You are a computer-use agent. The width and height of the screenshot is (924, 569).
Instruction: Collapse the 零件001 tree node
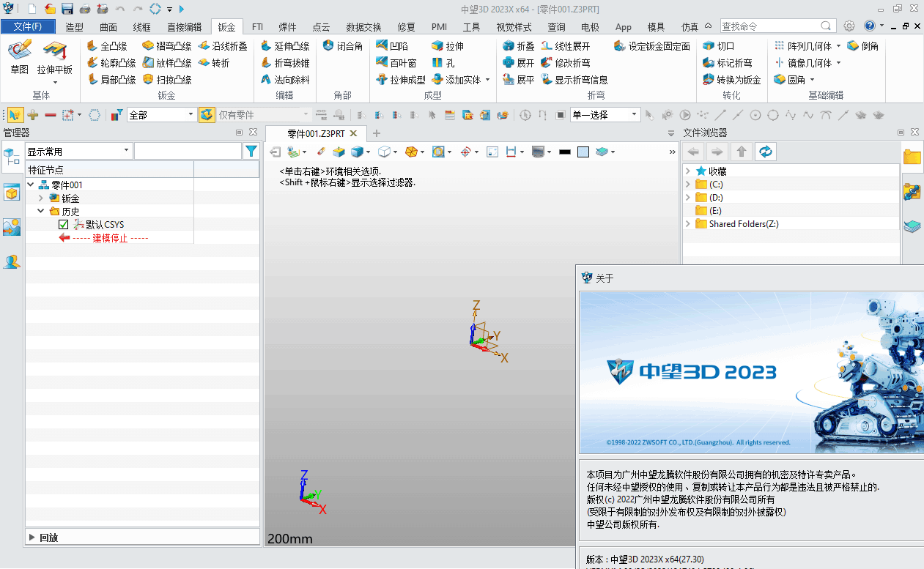[30, 185]
